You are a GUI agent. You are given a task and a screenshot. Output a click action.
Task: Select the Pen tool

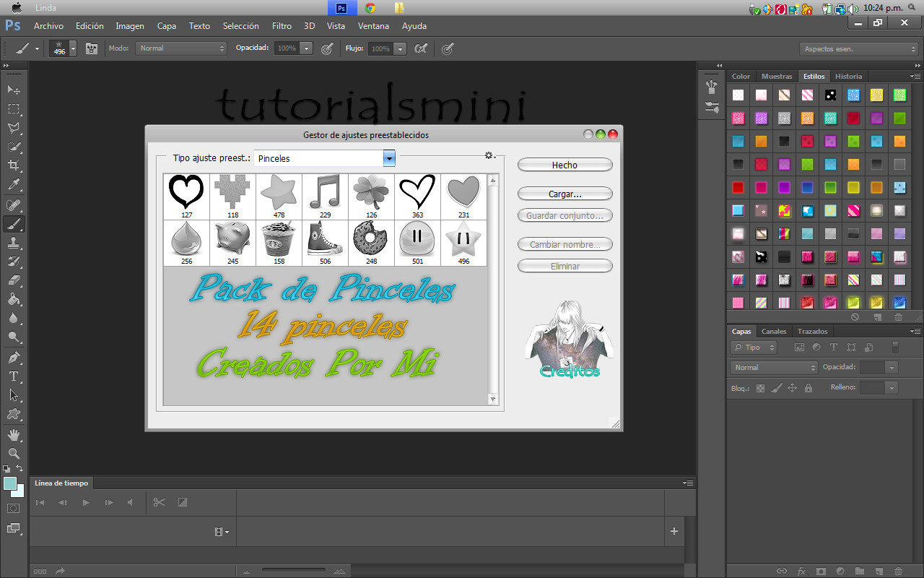14,357
